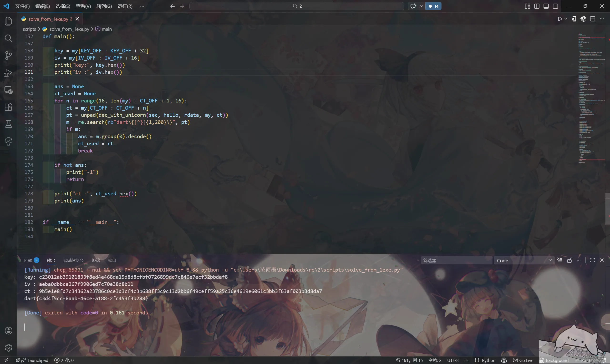Open the Source Control view
Screen dimensions: 610x364
(x=8, y=56)
